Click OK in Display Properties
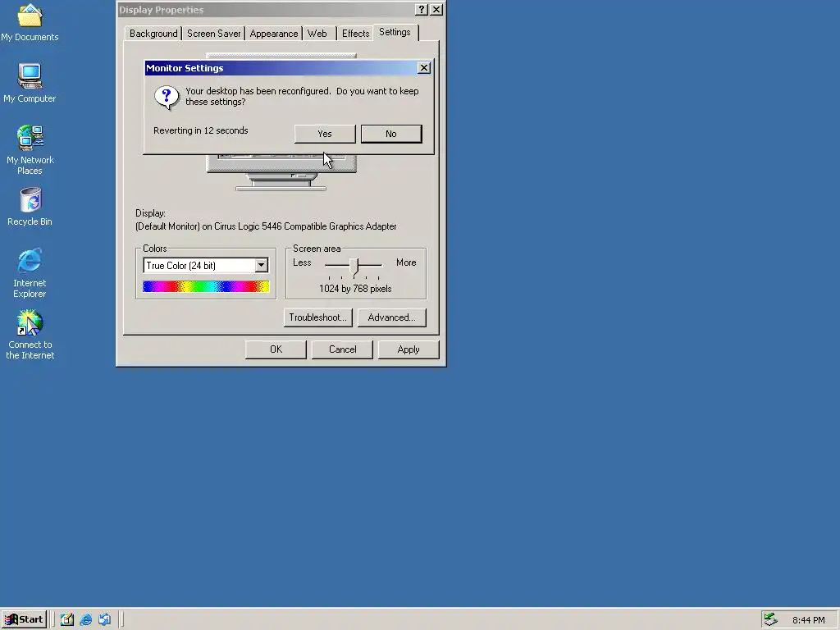 pos(276,349)
